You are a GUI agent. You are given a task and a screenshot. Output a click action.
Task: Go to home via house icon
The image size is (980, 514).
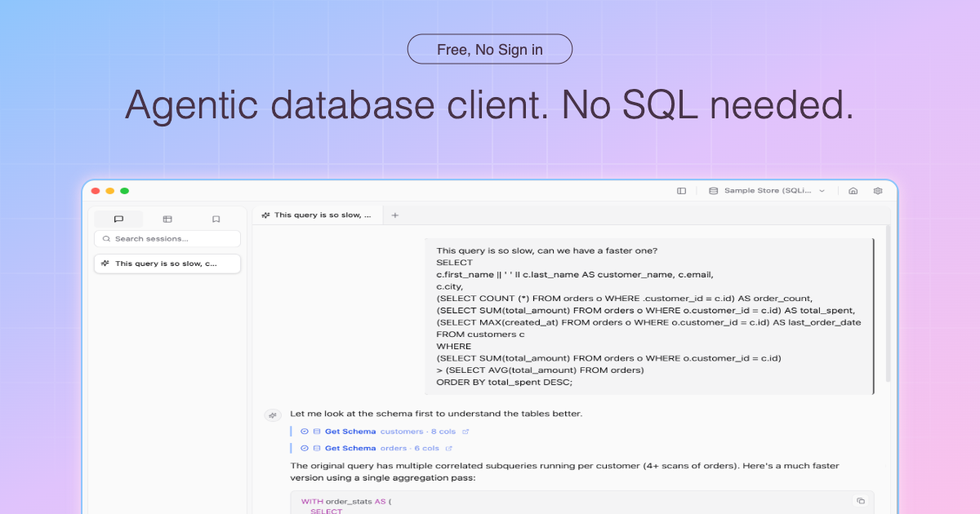point(853,191)
